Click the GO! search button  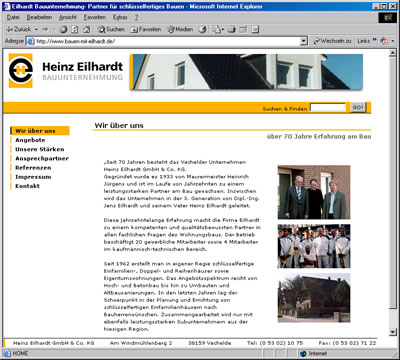click(358, 108)
